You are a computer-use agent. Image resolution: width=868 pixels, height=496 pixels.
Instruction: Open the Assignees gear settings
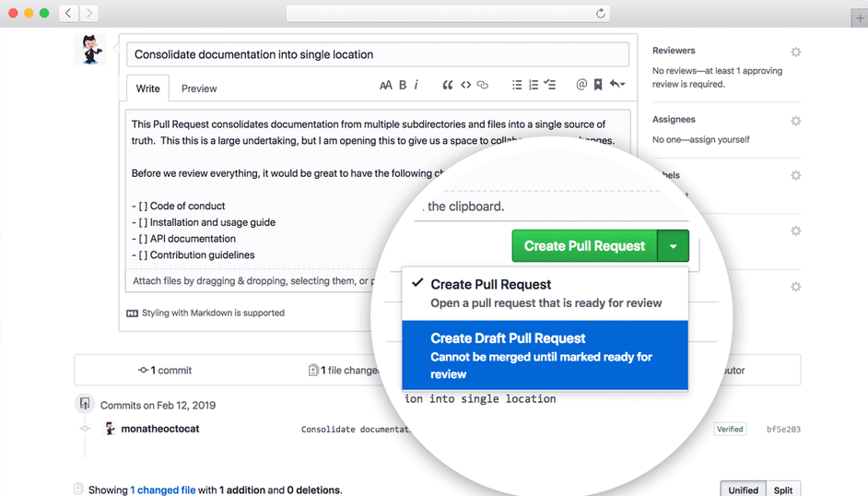coord(795,121)
